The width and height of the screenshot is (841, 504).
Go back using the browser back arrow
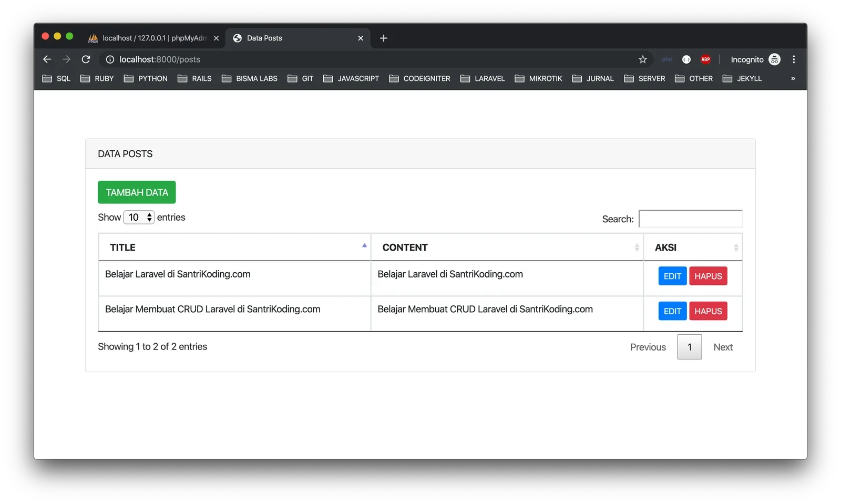coord(47,59)
